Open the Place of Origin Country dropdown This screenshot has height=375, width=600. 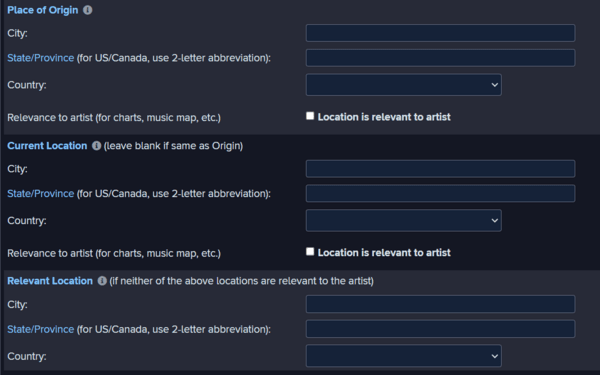click(404, 85)
